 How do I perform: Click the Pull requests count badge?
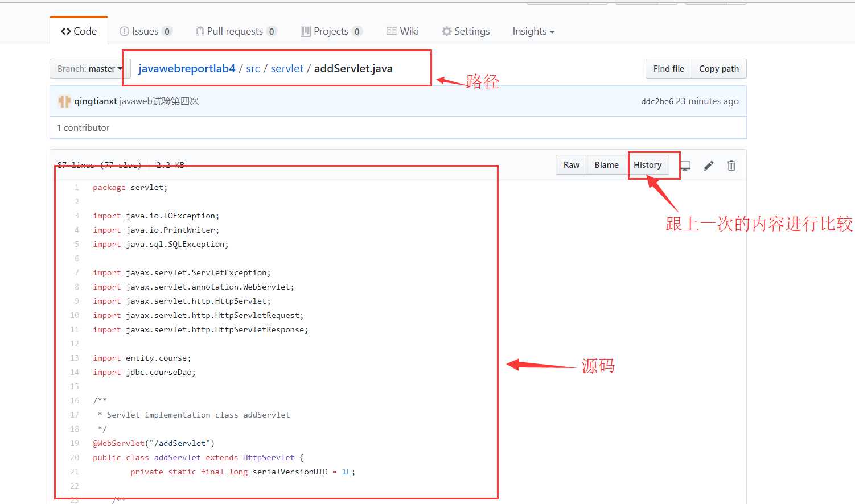(272, 31)
